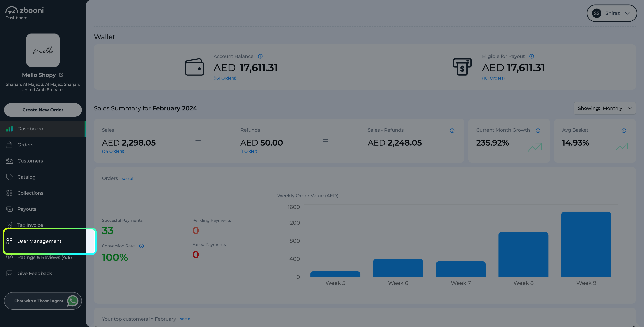
Task: Click the 14.93% Avg Basket value
Action: click(575, 143)
